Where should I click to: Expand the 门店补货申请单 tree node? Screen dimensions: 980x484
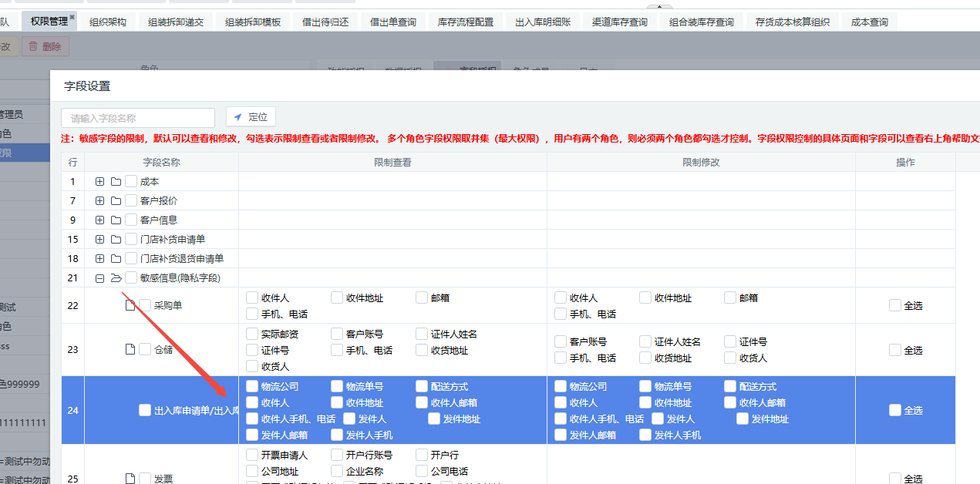[x=99, y=240]
